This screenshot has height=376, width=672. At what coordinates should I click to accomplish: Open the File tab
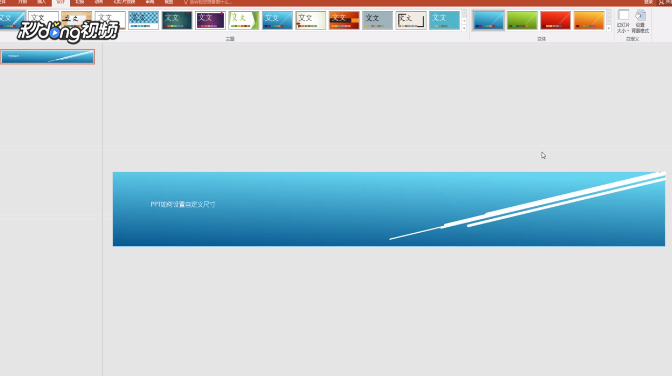pyautogui.click(x=3, y=2)
